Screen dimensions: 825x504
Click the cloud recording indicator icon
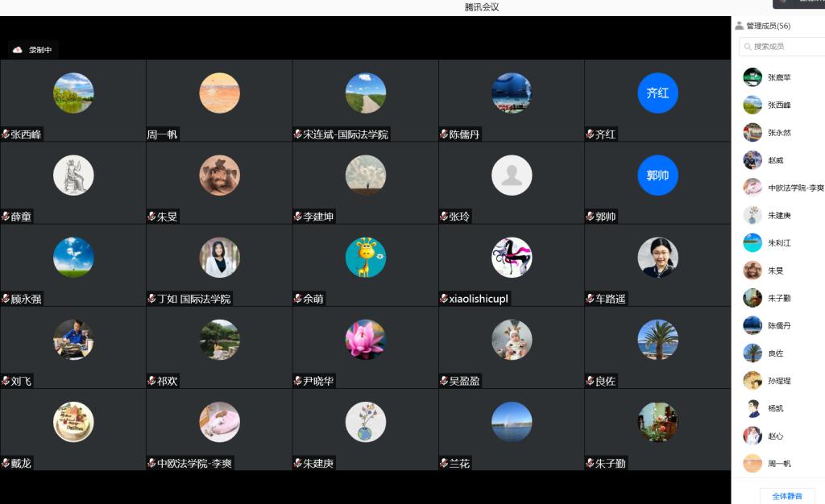[18, 50]
